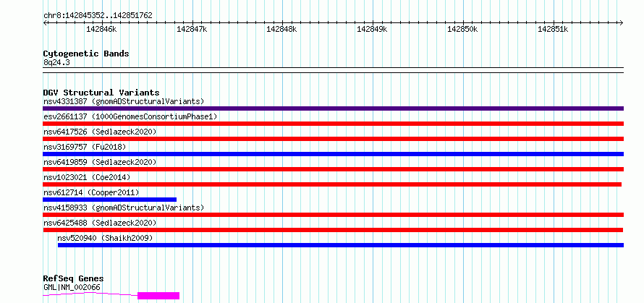Click the red nsv6419859 variant bar
The height and width of the screenshot is (303, 644).
[333, 169]
